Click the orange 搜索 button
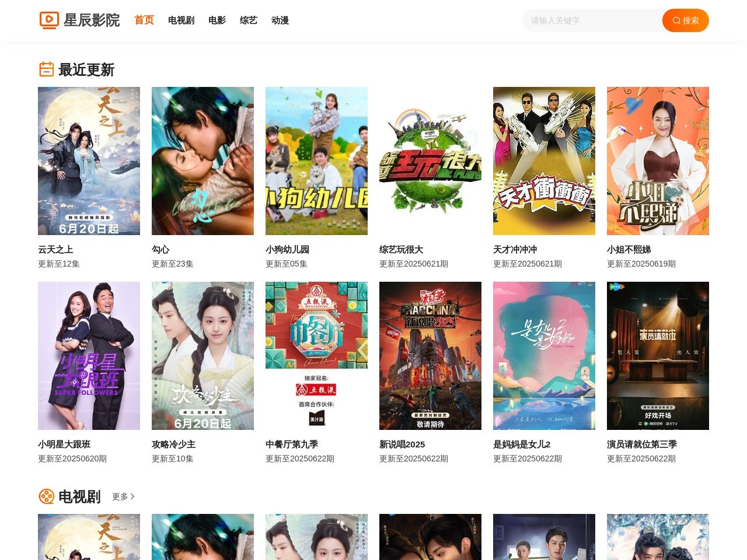 click(686, 20)
